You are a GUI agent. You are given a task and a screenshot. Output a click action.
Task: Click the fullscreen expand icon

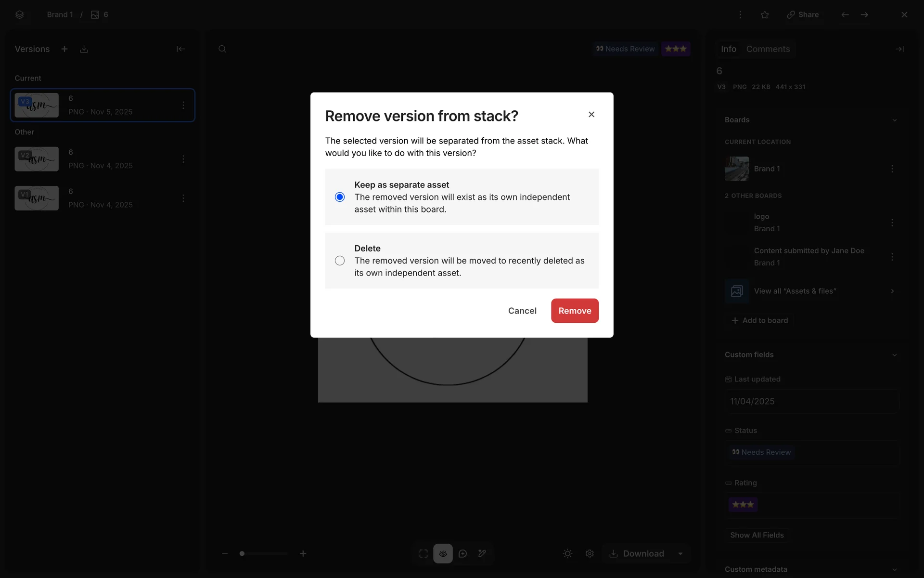[x=423, y=553]
